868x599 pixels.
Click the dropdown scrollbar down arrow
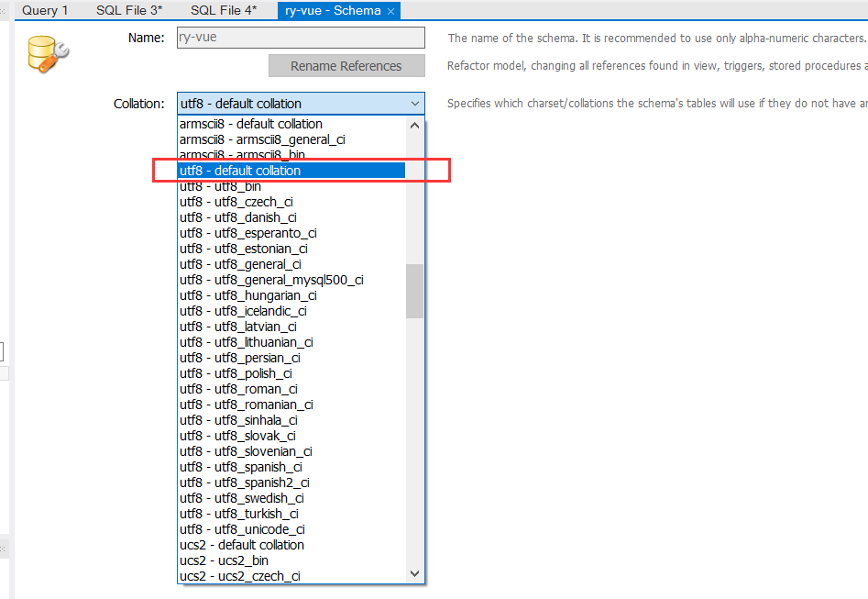pos(414,572)
